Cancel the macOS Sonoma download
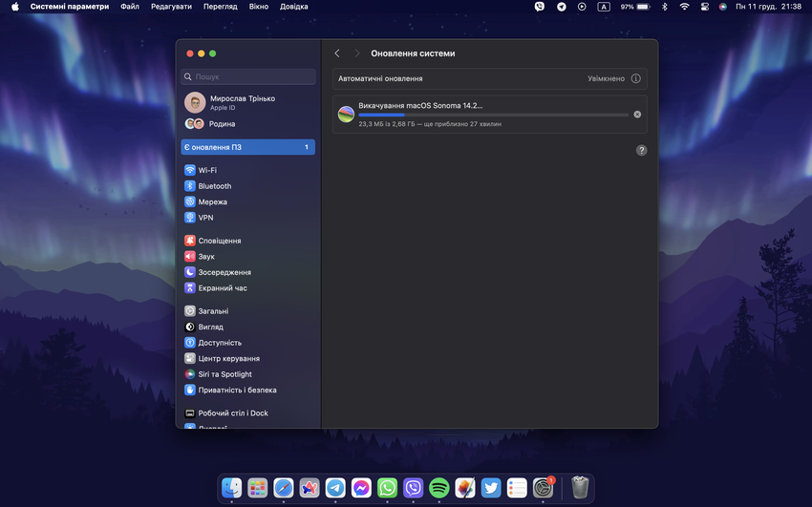Image resolution: width=812 pixels, height=507 pixels. 637,115
